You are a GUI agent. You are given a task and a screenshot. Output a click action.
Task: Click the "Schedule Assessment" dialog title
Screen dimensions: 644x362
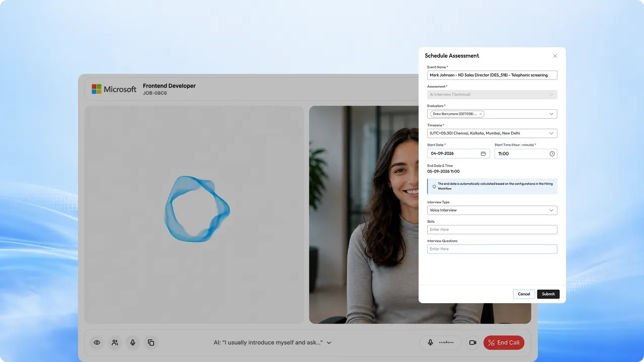click(452, 56)
